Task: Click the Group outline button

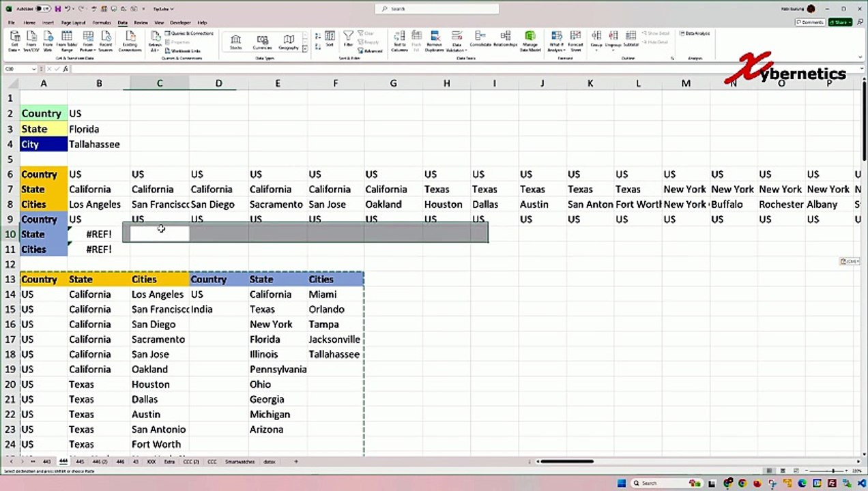Action: click(596, 40)
